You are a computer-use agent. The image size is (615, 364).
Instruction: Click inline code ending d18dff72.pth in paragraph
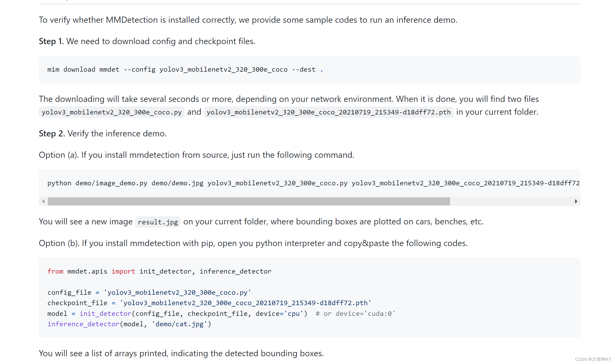pyautogui.click(x=329, y=112)
